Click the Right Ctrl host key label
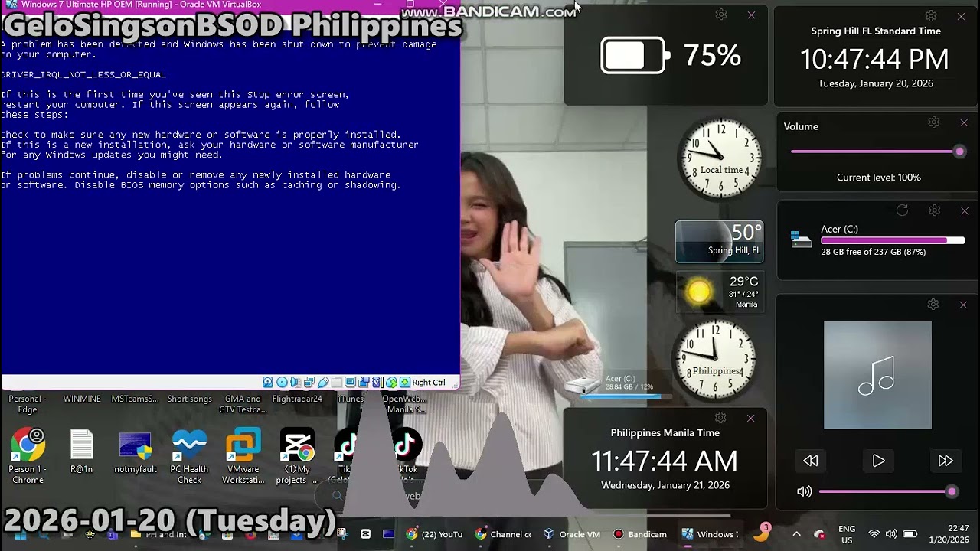This screenshot has width=980, height=551. click(x=429, y=382)
